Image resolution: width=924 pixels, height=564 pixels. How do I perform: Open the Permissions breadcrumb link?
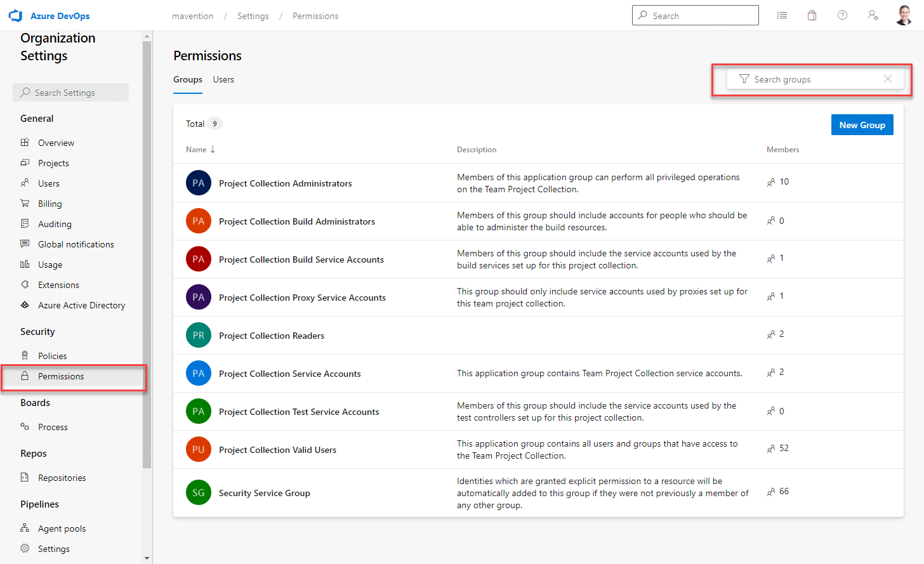click(315, 16)
